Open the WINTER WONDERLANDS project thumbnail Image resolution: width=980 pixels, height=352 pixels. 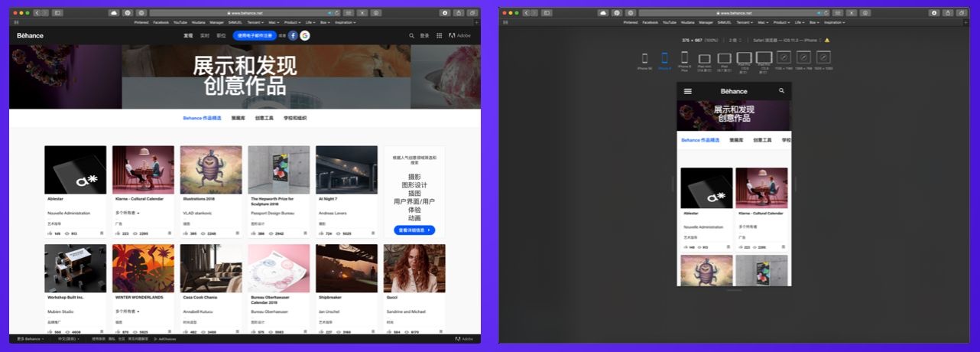click(143, 268)
